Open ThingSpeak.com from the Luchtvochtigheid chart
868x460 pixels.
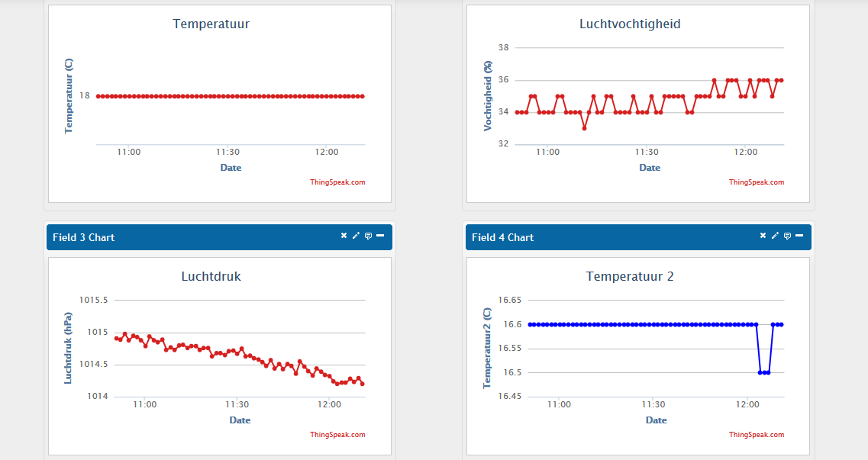click(756, 182)
